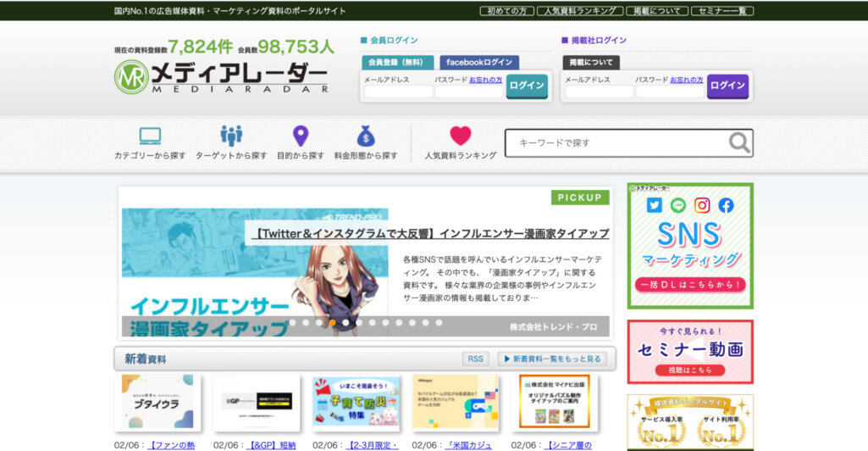
Task: Click the LINE icon in SNS banner
Action: point(678,205)
